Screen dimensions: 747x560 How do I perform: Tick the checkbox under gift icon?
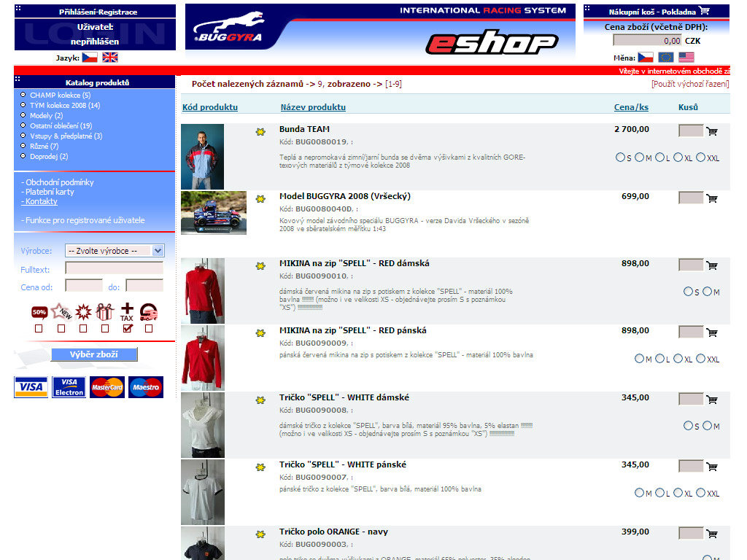105,329
